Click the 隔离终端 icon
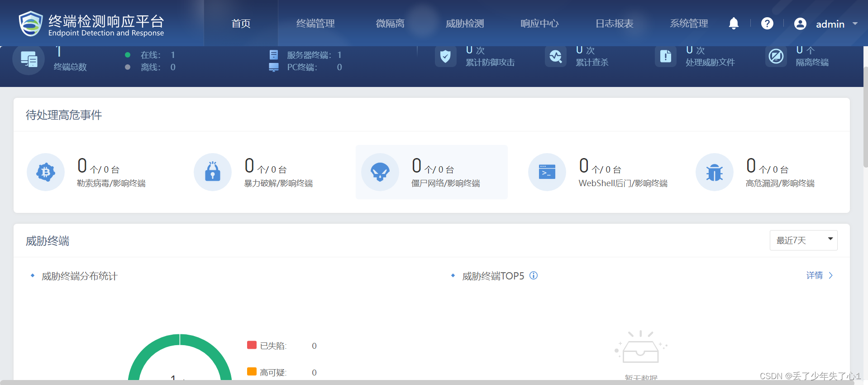Image resolution: width=868 pixels, height=385 pixels. 776,57
